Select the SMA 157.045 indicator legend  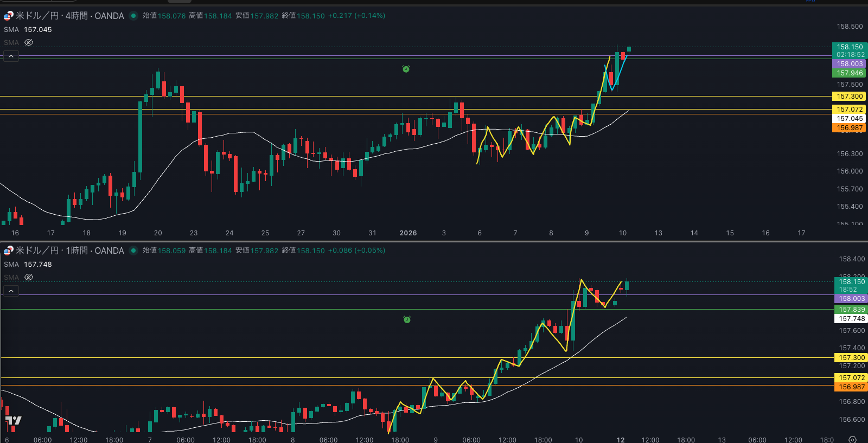(x=28, y=30)
